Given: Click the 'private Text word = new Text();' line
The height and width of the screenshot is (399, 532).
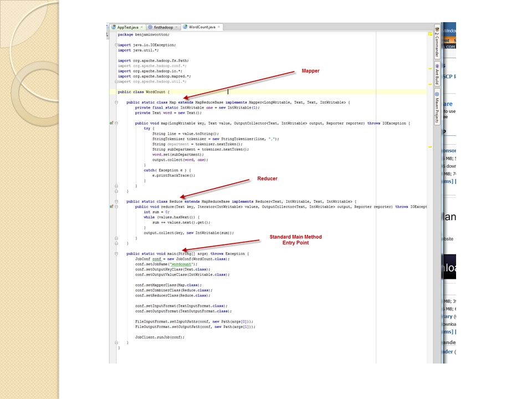Looking at the screenshot, I should pos(168,113).
